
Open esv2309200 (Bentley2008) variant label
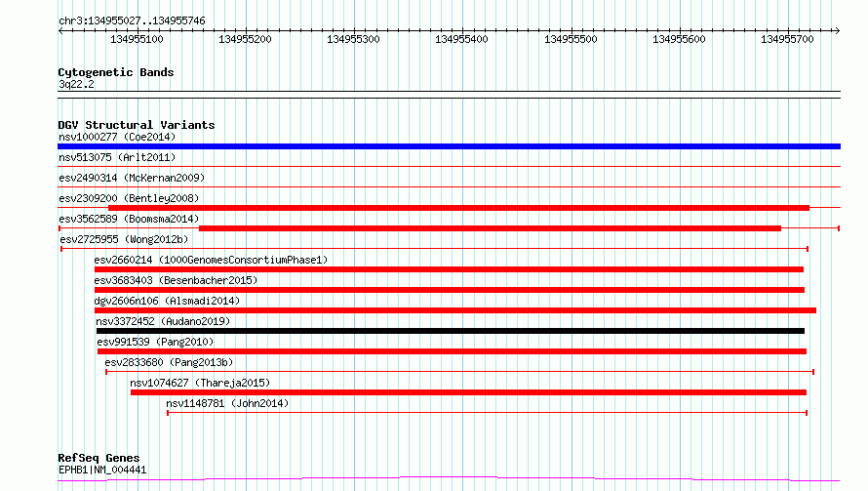[x=129, y=198]
